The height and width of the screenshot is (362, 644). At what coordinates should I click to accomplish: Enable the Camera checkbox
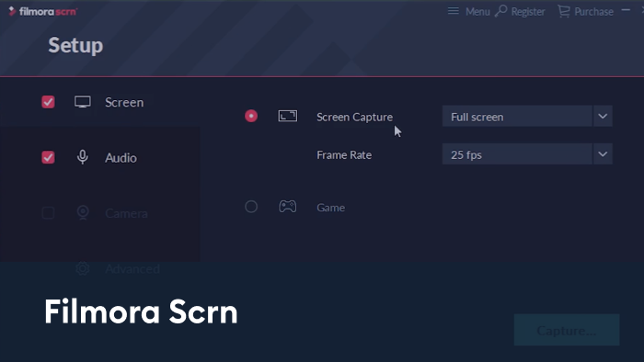coord(48,213)
